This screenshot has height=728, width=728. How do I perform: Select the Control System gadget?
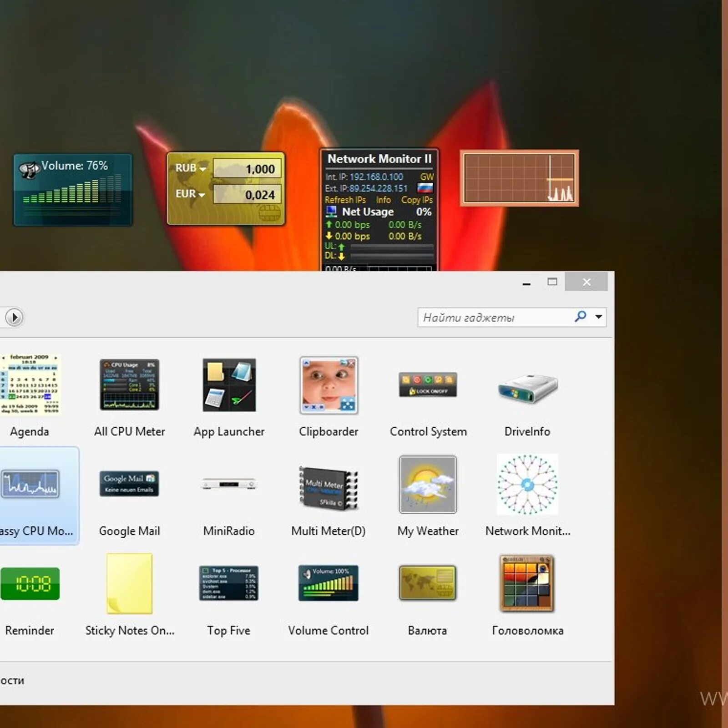click(x=428, y=385)
